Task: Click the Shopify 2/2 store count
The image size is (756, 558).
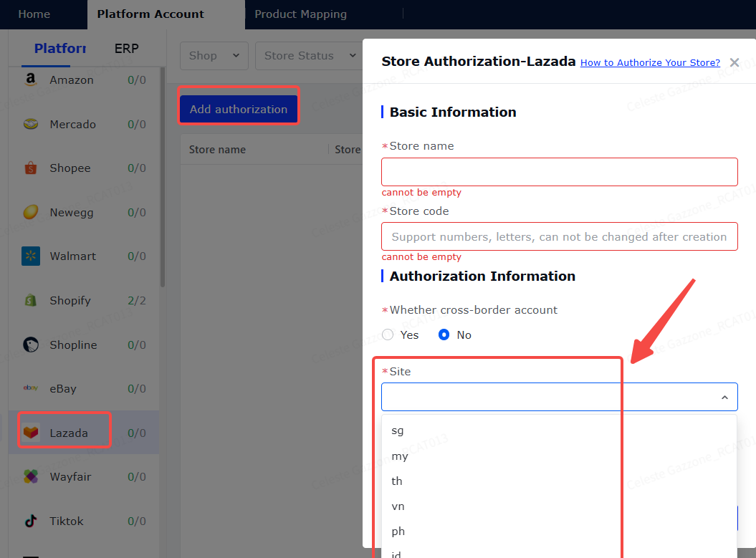Action: click(x=137, y=301)
